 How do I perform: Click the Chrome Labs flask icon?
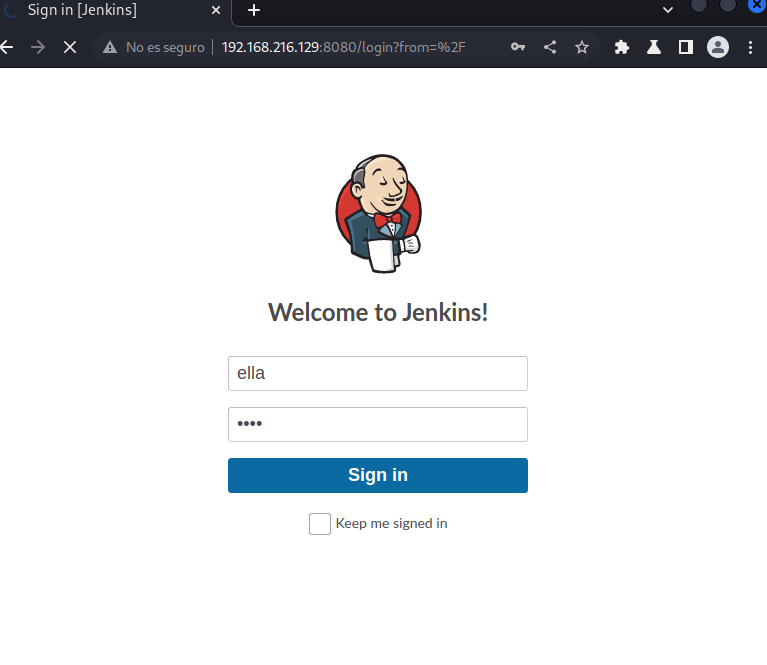pyautogui.click(x=654, y=47)
